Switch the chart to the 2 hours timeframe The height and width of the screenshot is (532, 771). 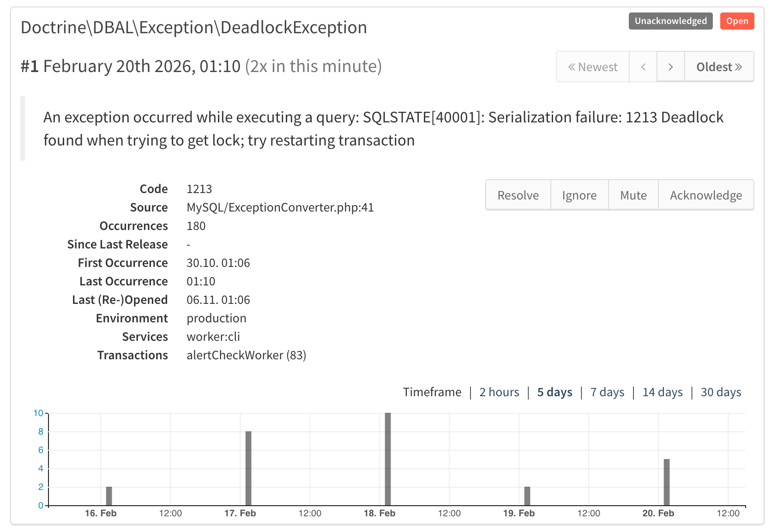499,392
